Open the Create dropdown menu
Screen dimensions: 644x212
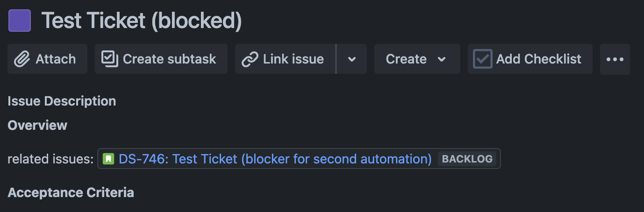(x=417, y=59)
